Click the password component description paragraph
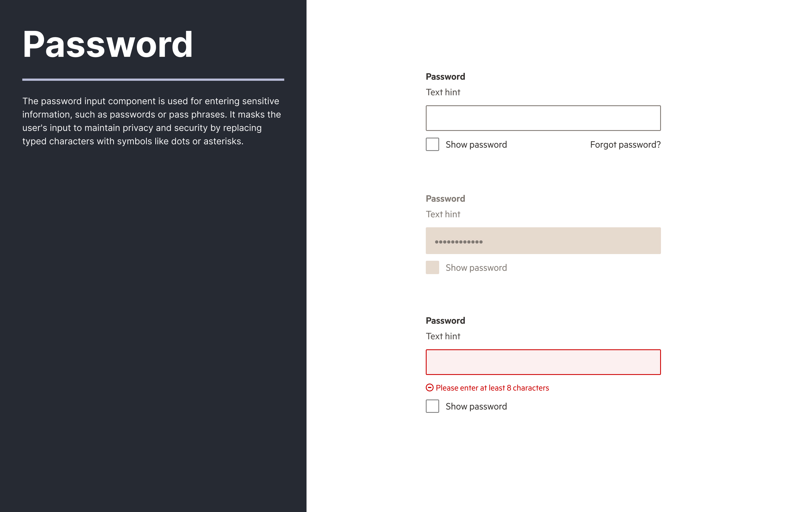Screen dimensions: 812x512 point(152,121)
